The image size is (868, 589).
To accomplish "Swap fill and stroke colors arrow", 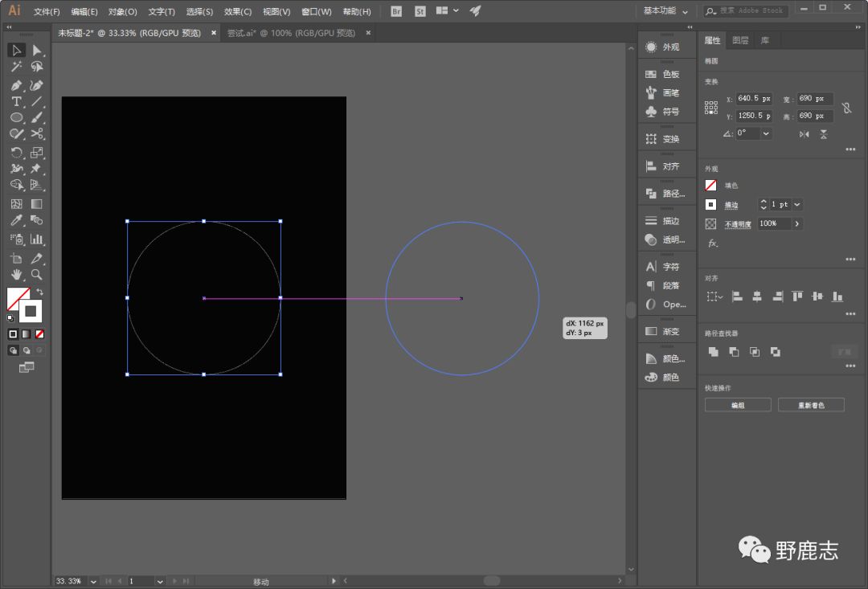I will (39, 292).
